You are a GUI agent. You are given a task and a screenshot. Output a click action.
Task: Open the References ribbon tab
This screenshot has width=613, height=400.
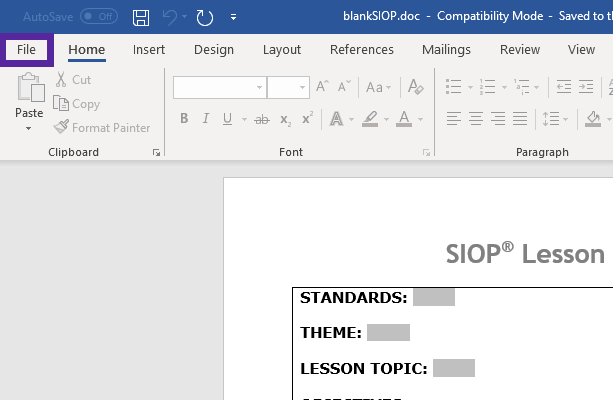click(x=361, y=50)
